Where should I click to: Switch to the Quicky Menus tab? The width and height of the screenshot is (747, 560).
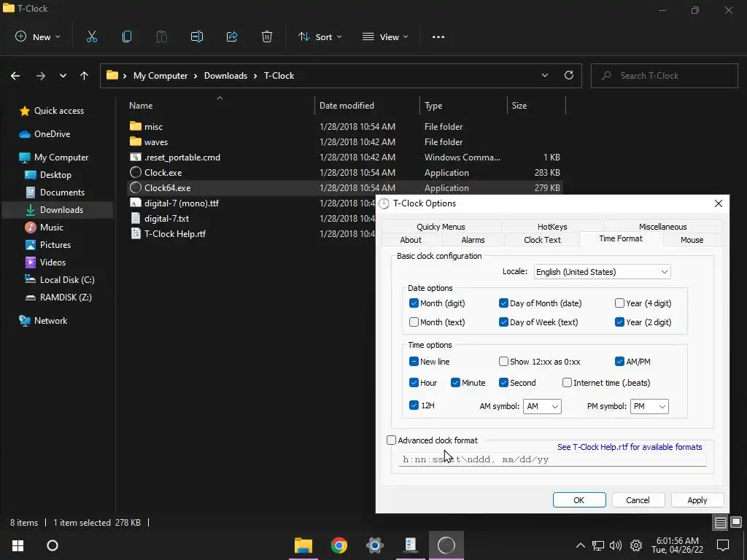coord(441,227)
